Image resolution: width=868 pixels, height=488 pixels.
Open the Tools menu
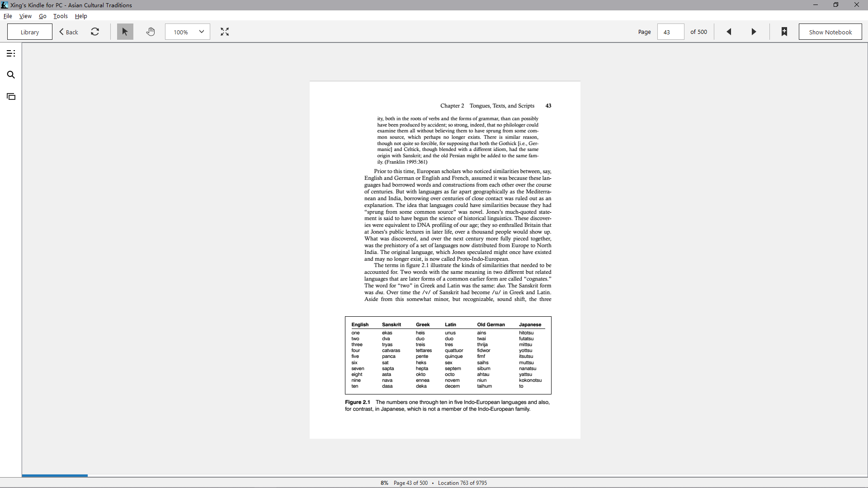pyautogui.click(x=61, y=16)
